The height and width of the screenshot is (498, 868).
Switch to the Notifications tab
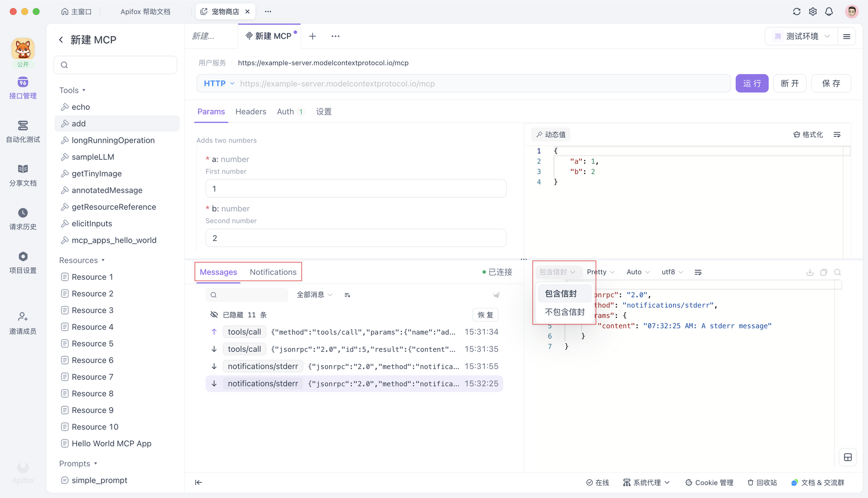click(273, 272)
